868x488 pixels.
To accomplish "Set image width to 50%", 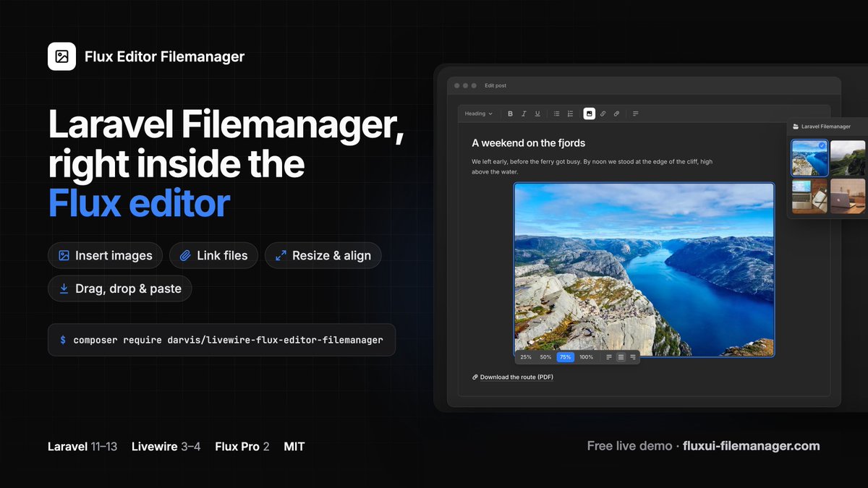I will coord(545,357).
